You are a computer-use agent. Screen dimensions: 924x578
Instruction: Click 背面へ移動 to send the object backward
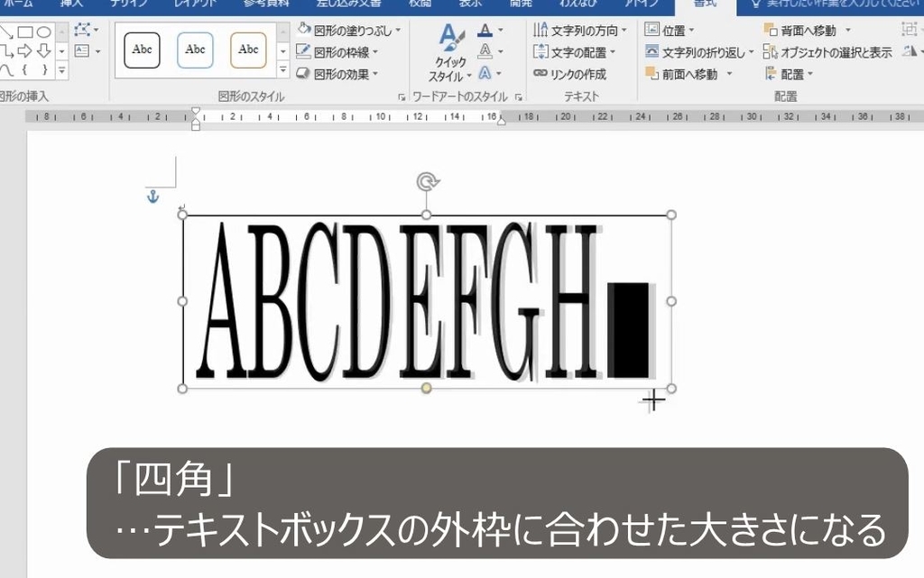pyautogui.click(x=801, y=30)
